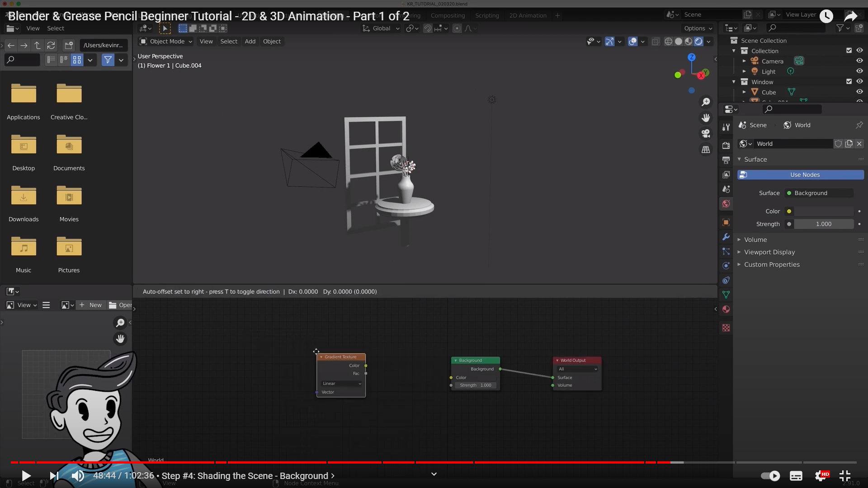The image size is (868, 488).
Task: Open the Object Mode dropdown
Action: [166, 42]
